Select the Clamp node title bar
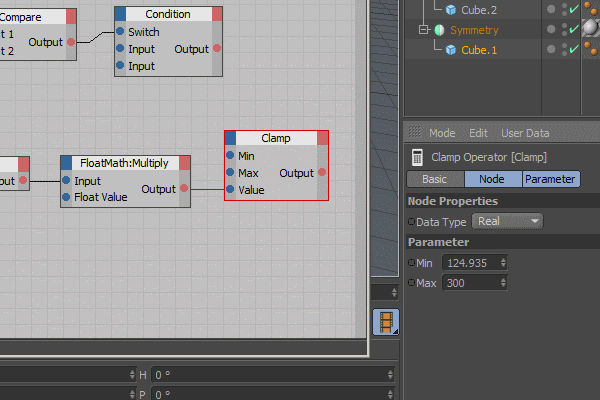 click(x=276, y=138)
